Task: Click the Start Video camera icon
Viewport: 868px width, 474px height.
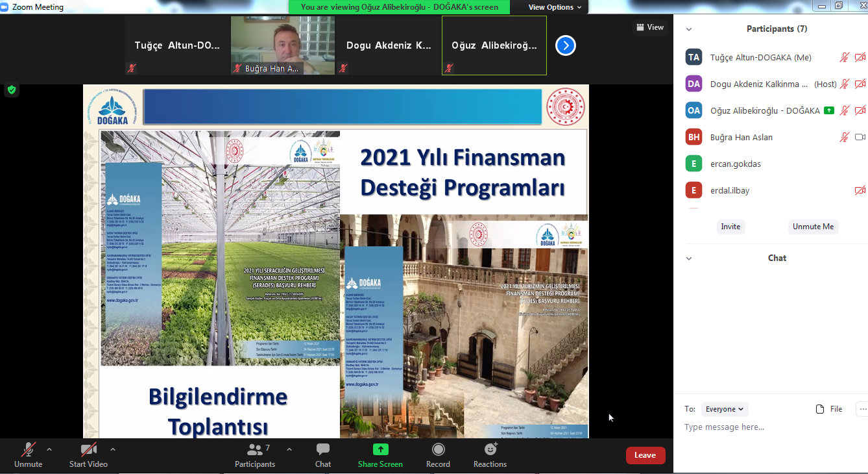Action: coord(88,449)
